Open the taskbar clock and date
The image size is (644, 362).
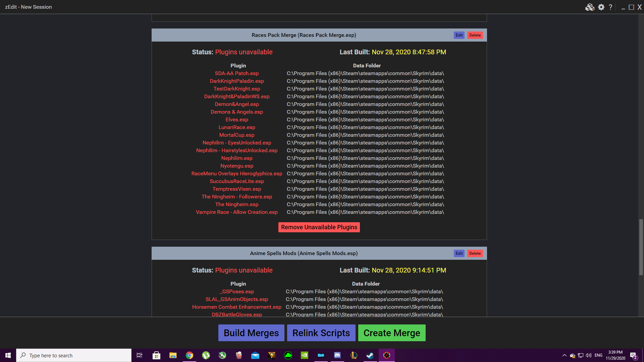615,355
